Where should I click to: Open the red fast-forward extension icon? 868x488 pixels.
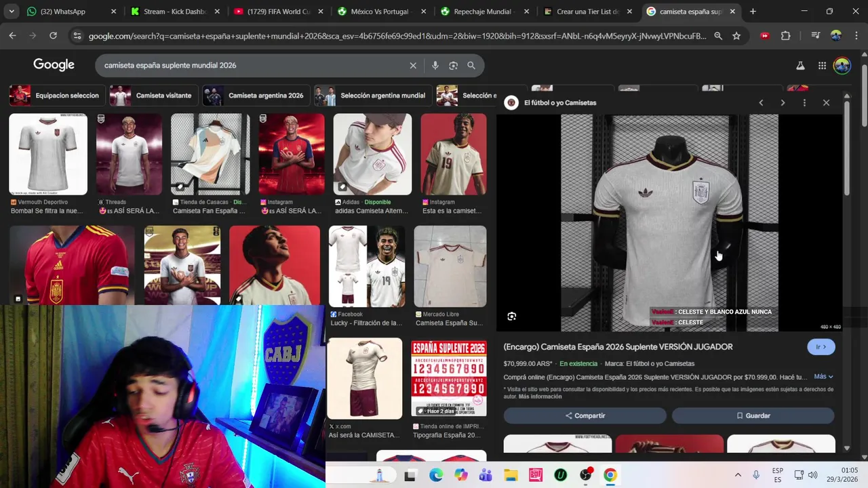click(x=765, y=36)
